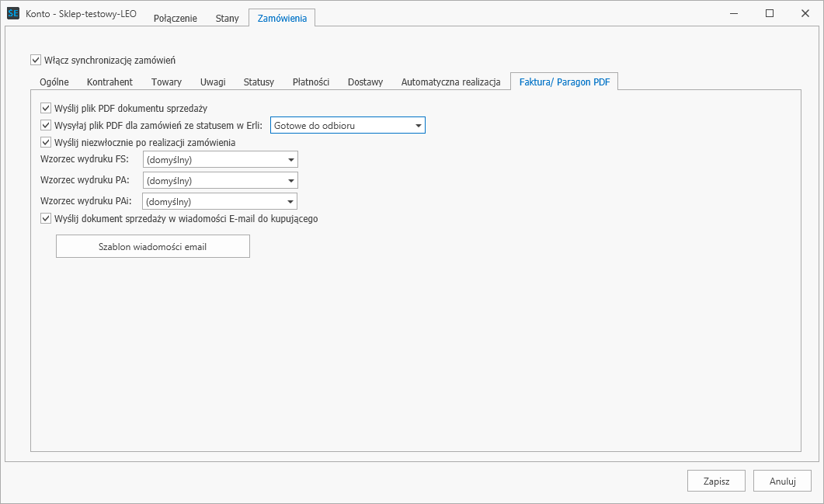The height and width of the screenshot is (504, 824).
Task: Open the Gotowe do odbioru status dropdown
Action: coord(347,126)
